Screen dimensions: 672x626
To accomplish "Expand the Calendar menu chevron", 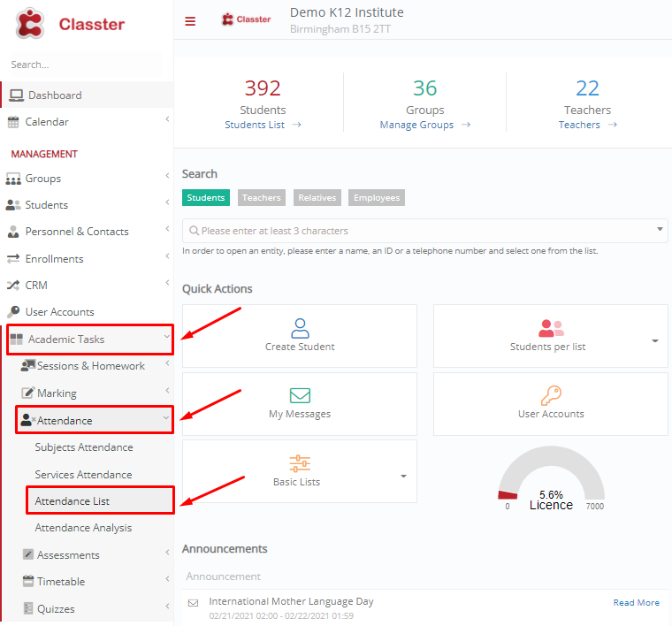I will pyautogui.click(x=167, y=119).
